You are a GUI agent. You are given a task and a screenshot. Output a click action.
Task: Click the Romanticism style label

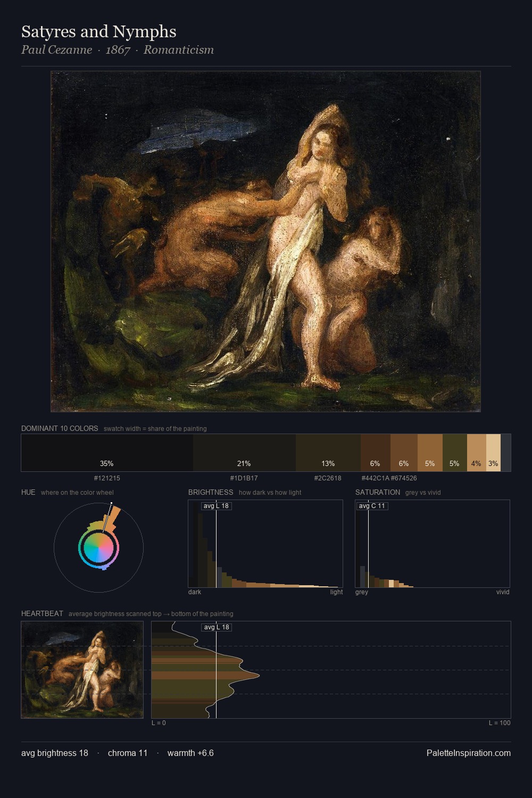click(179, 50)
